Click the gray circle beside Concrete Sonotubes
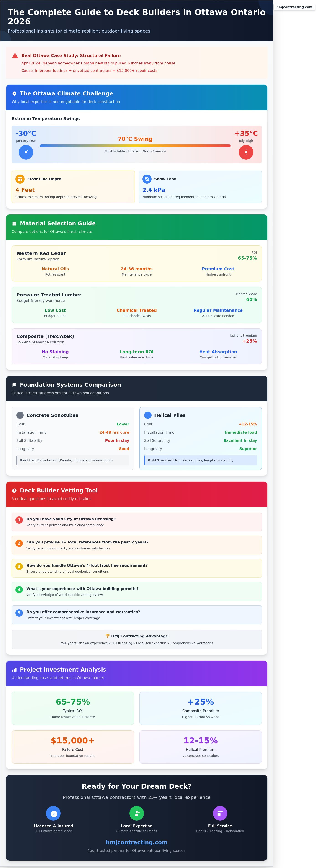 (x=20, y=415)
